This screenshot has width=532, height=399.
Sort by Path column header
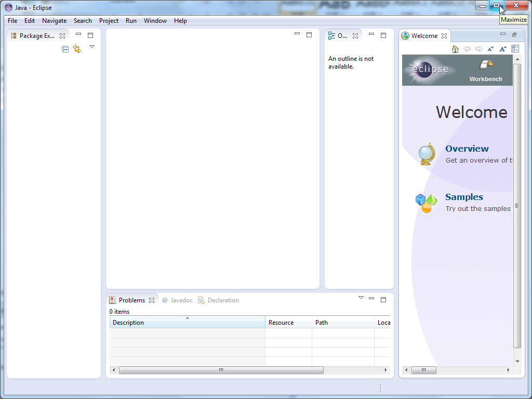[x=343, y=322]
